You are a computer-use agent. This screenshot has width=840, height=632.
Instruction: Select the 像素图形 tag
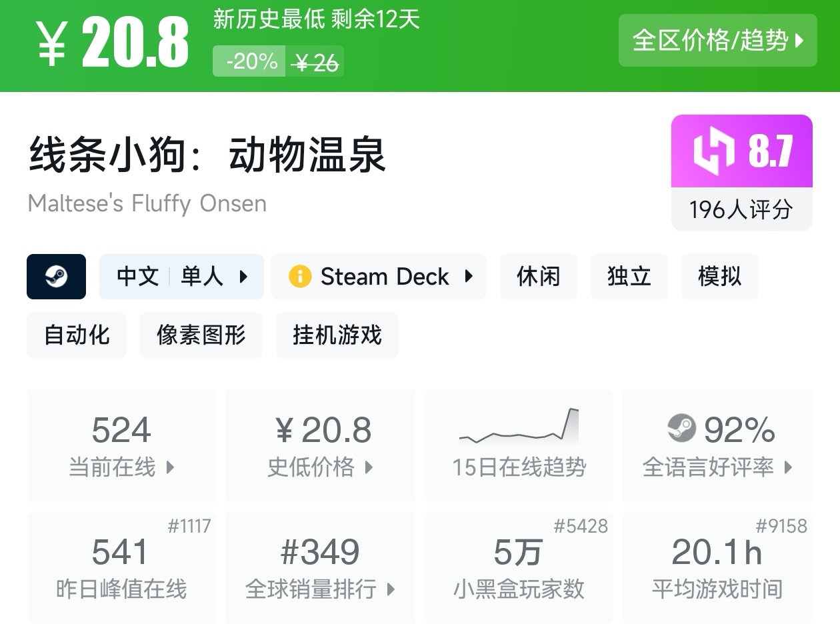[201, 335]
